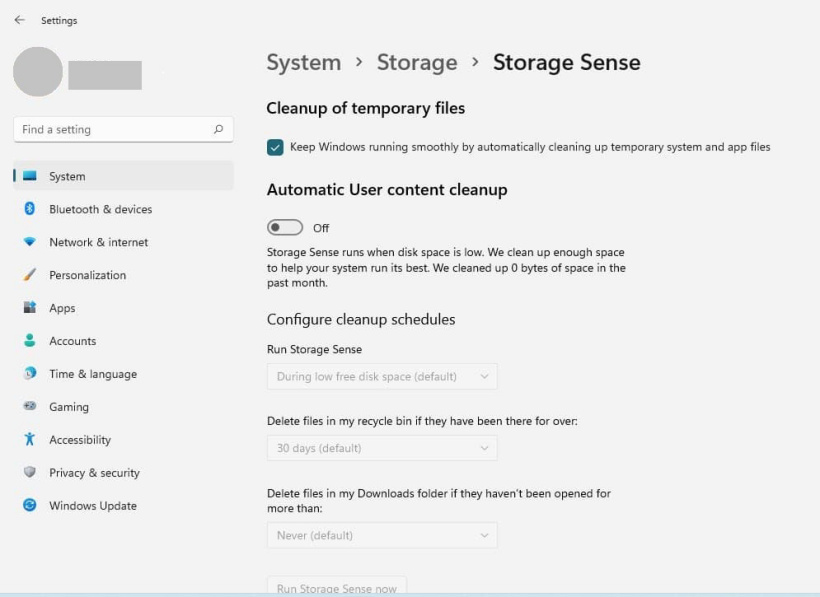Turn on Automatic User content cleanup toggle
This screenshot has width=820, height=597.
coord(285,227)
